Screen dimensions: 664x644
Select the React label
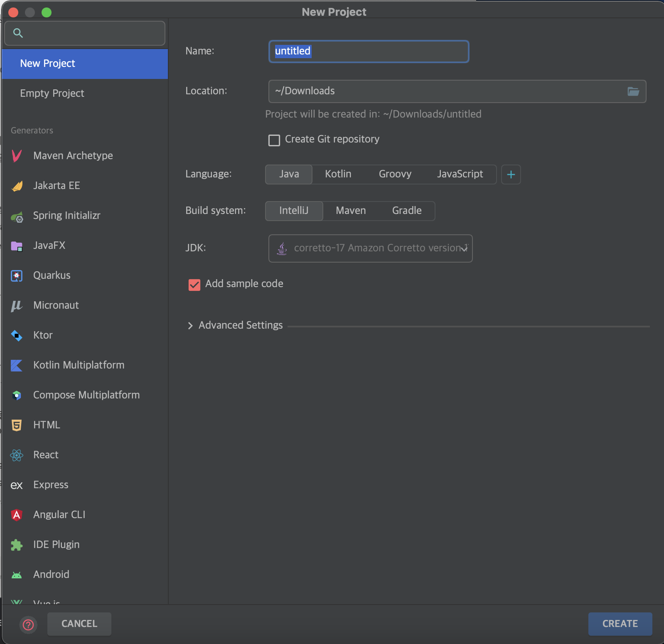click(46, 455)
